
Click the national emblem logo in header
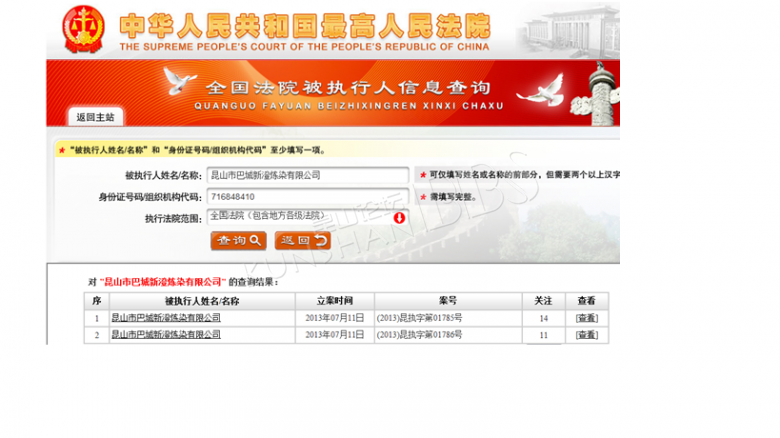point(82,28)
